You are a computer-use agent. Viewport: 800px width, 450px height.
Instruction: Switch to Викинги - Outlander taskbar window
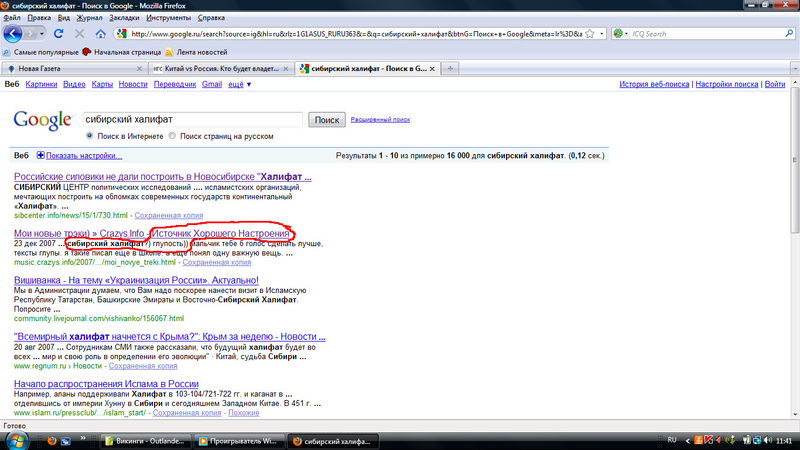(x=145, y=441)
